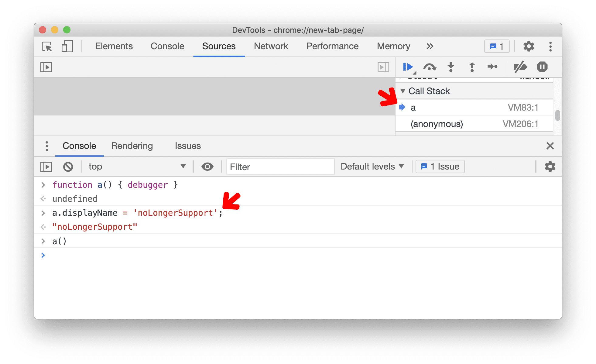This screenshot has height=364, width=596.
Task: Open the Default levels dropdown
Action: click(373, 167)
